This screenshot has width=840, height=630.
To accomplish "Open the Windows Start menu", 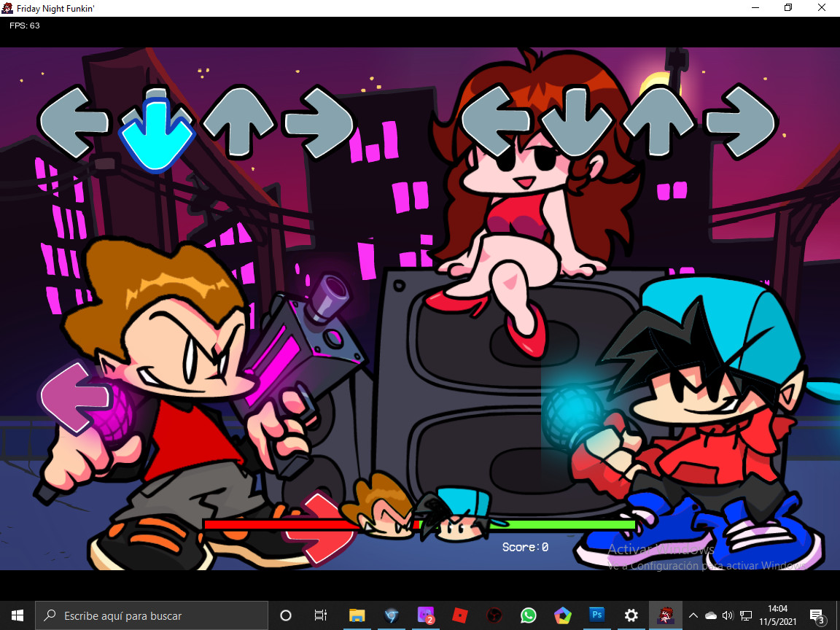I will pyautogui.click(x=17, y=615).
